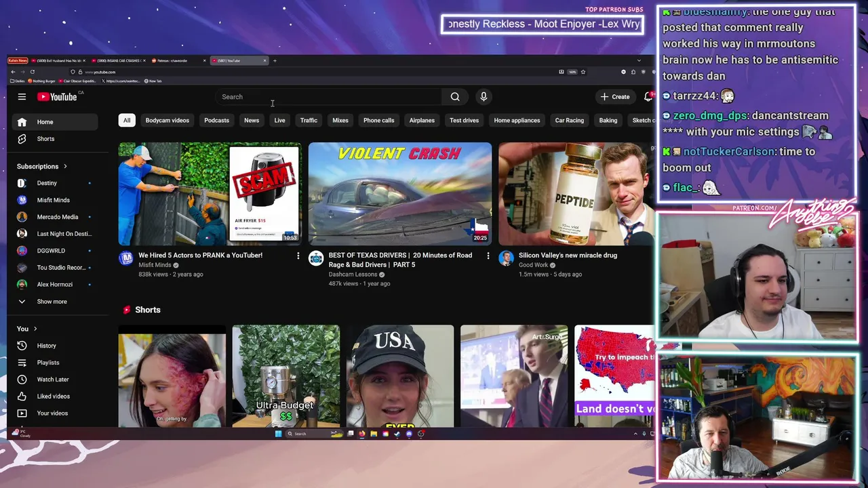Image resolution: width=868 pixels, height=488 pixels.
Task: Bookmark this page with the star icon
Action: pos(583,72)
